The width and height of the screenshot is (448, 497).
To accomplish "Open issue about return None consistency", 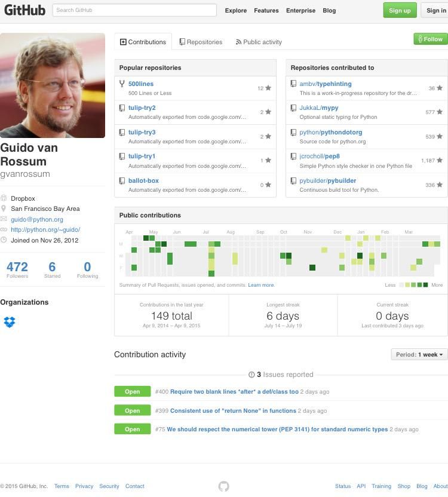I will (233, 410).
